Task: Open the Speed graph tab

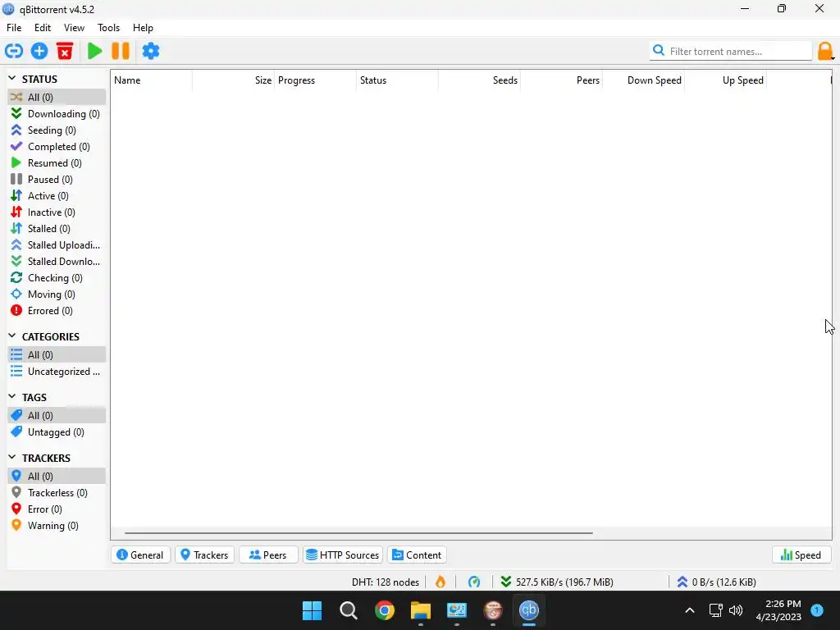Action: [x=801, y=555]
